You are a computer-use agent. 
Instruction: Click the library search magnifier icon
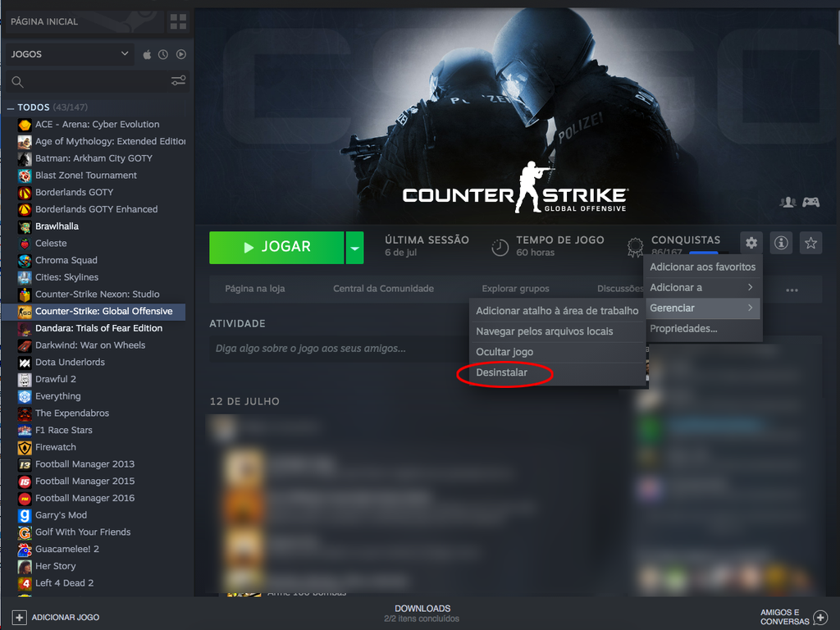point(17,81)
